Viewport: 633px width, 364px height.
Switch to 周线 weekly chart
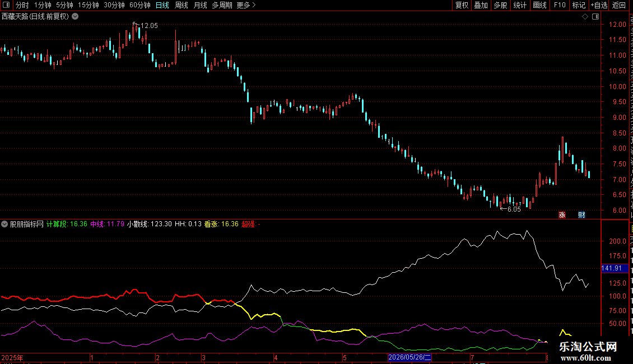(181, 5)
